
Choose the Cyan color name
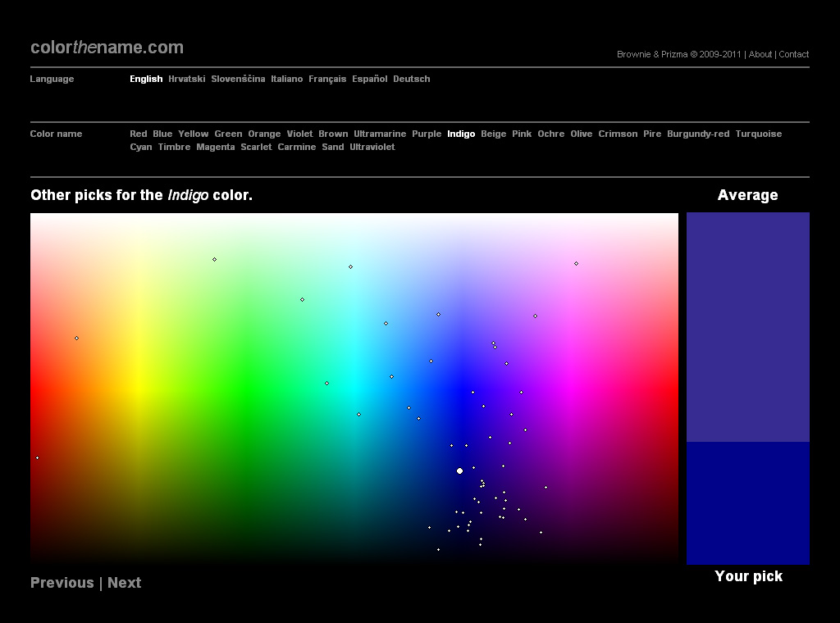pyautogui.click(x=140, y=148)
